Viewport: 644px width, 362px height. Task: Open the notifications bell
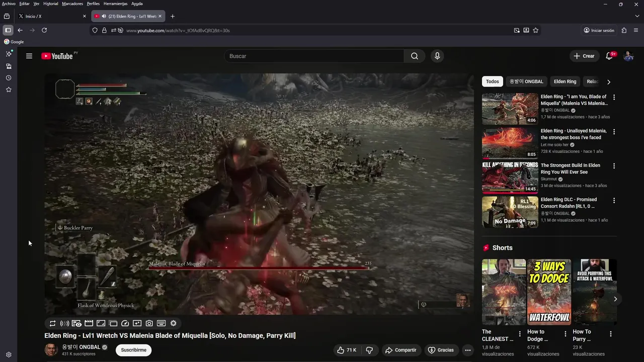(x=609, y=56)
